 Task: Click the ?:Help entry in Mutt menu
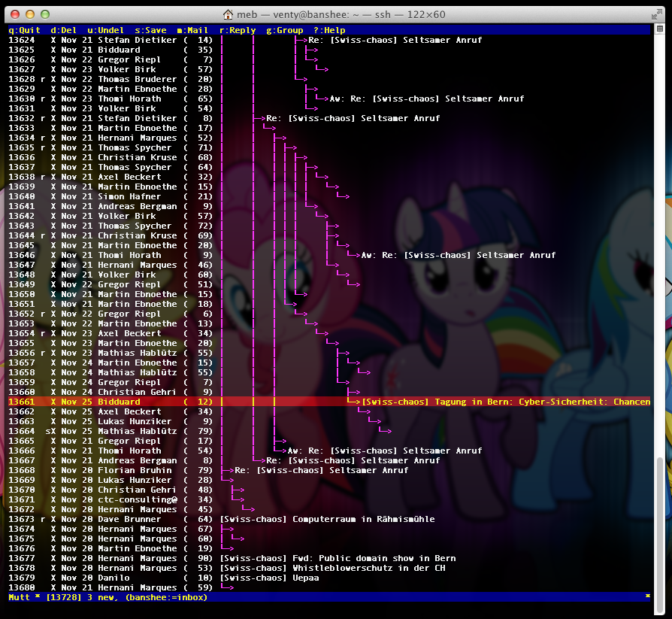pos(329,30)
